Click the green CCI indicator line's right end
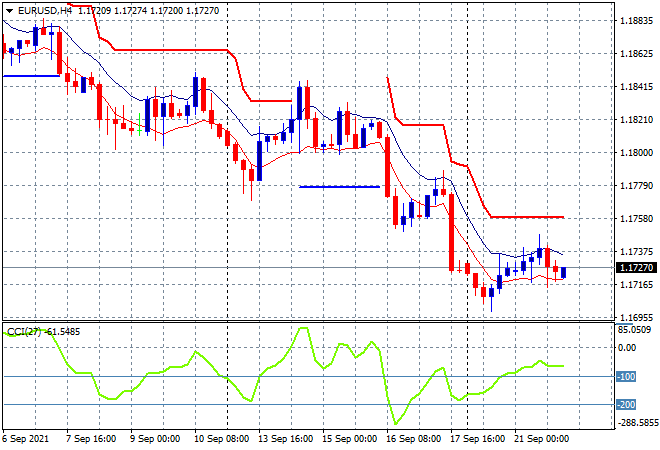The width and height of the screenshot is (660, 450). click(562, 366)
